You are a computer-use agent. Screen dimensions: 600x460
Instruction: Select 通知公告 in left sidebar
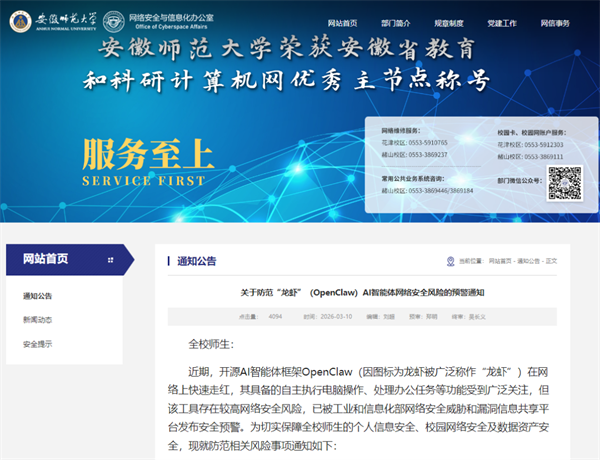[x=38, y=296]
